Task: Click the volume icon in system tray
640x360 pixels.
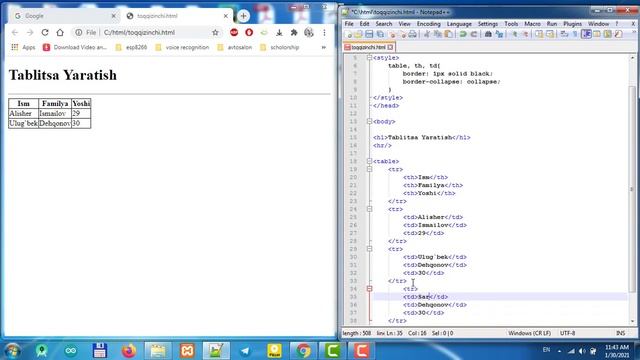Action: pos(582,351)
